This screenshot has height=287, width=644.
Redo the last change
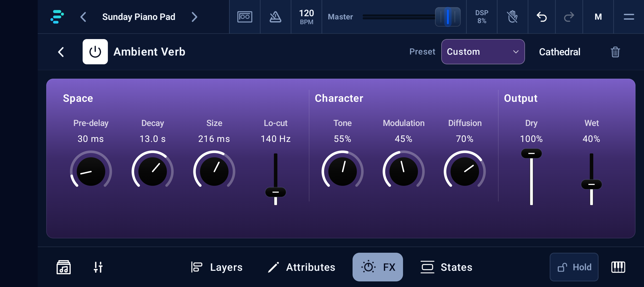(x=569, y=17)
